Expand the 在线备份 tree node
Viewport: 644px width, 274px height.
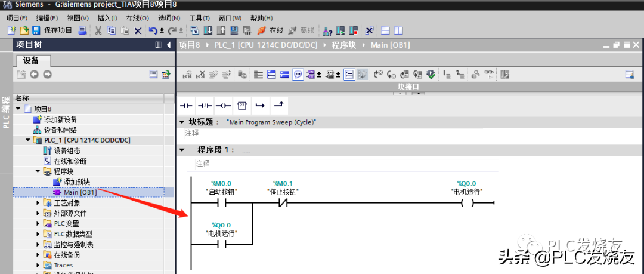point(38,255)
